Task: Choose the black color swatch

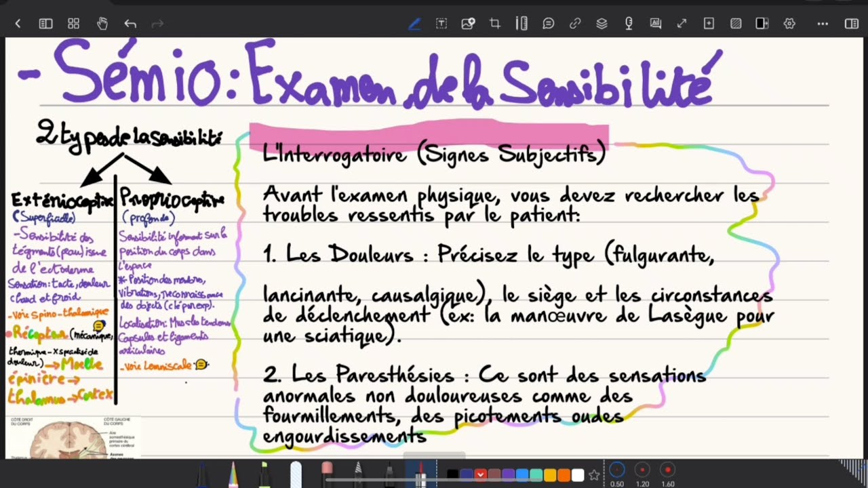Action: [x=452, y=475]
